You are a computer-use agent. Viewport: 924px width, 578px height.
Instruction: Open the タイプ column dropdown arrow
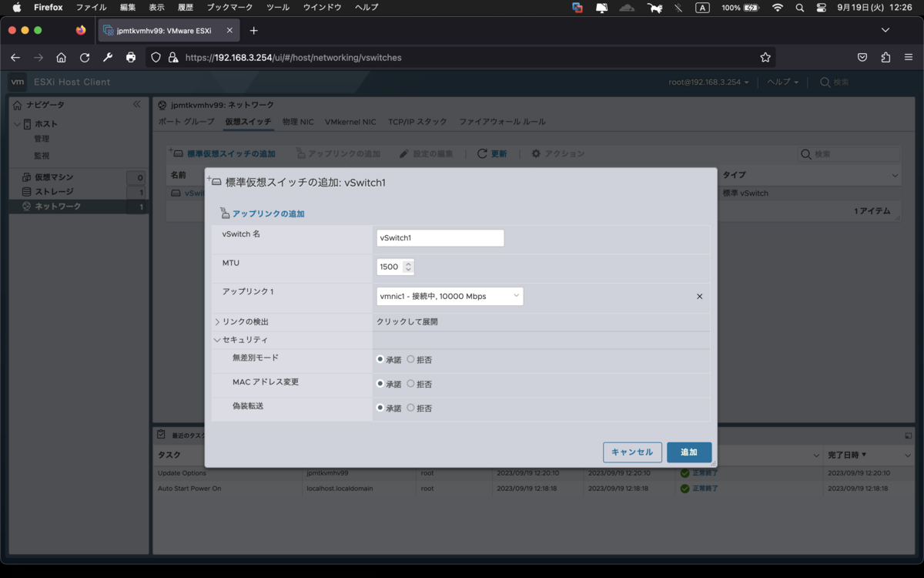coord(895,176)
